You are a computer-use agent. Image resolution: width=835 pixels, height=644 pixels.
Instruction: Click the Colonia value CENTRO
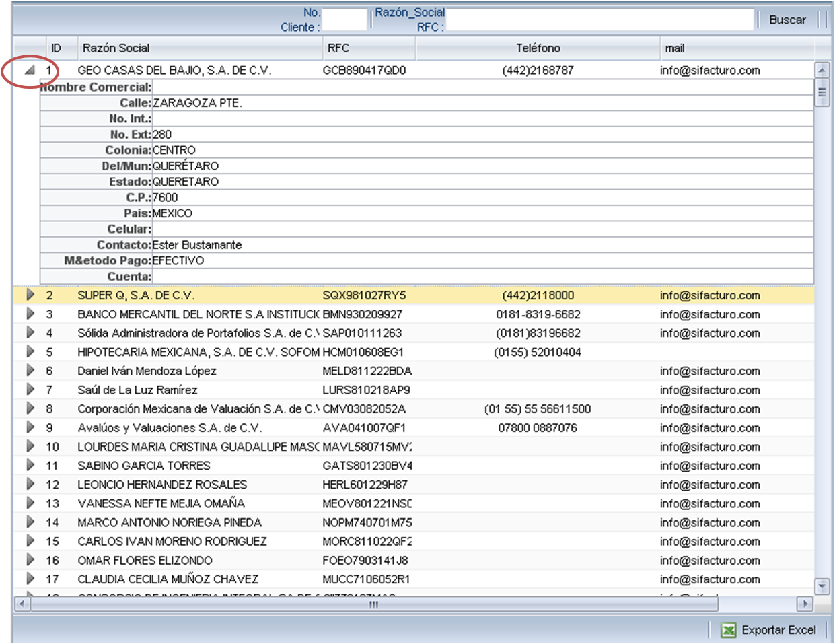tap(174, 150)
